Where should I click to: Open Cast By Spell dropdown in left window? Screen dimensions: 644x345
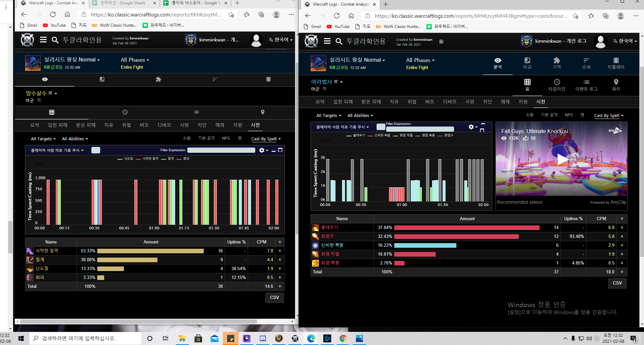266,139
